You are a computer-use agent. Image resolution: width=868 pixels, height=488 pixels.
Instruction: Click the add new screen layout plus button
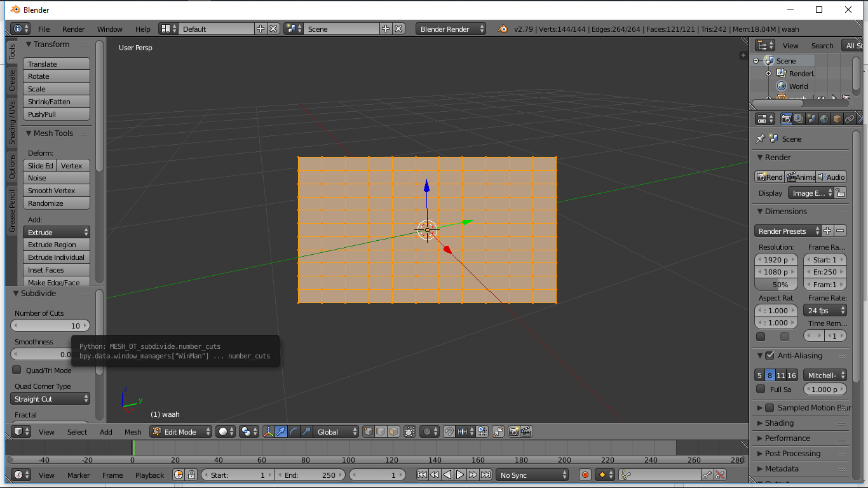[261, 29]
